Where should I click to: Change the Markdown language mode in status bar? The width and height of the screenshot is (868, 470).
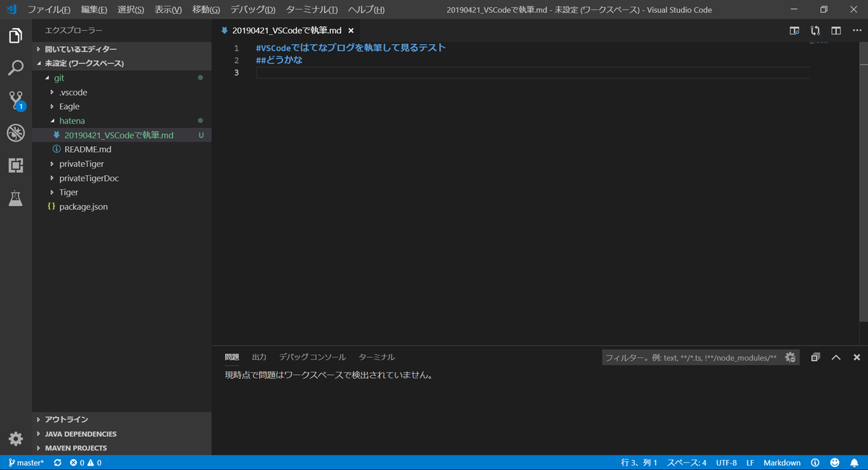pos(782,462)
